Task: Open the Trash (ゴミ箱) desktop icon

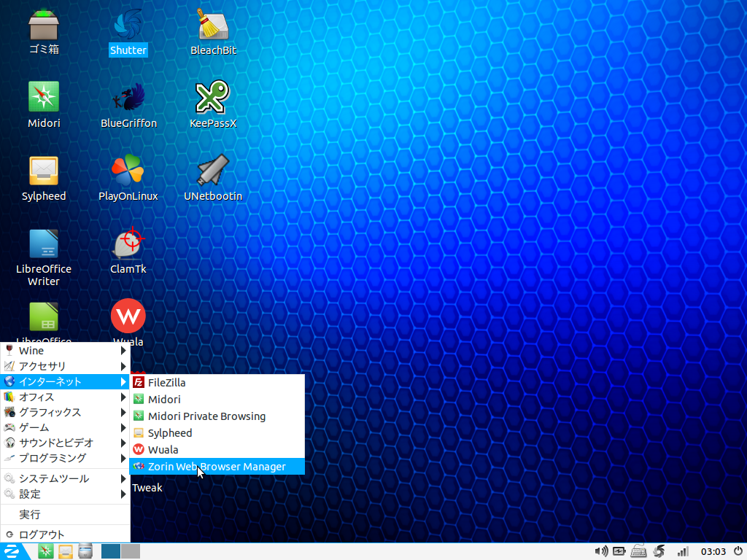Action: [43, 31]
